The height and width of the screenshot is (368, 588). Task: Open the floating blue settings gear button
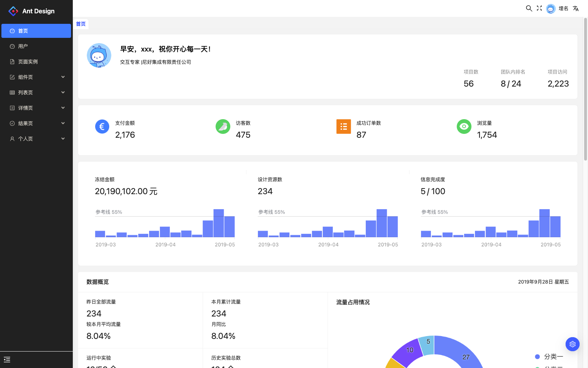pos(573,344)
